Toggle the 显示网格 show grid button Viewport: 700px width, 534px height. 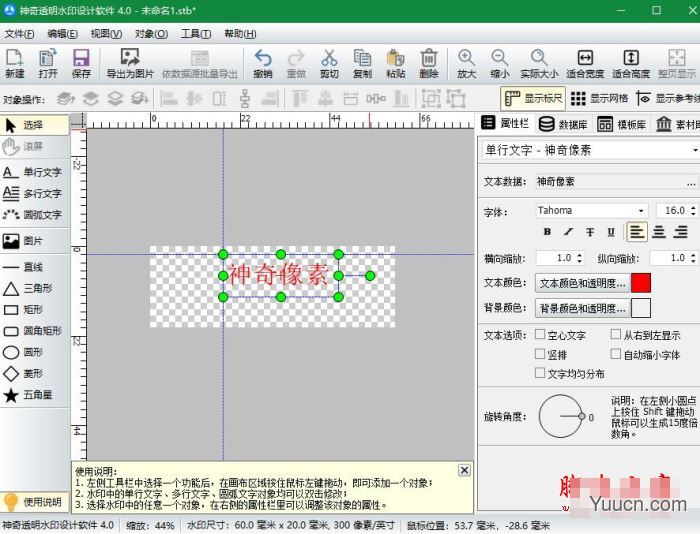(x=599, y=98)
